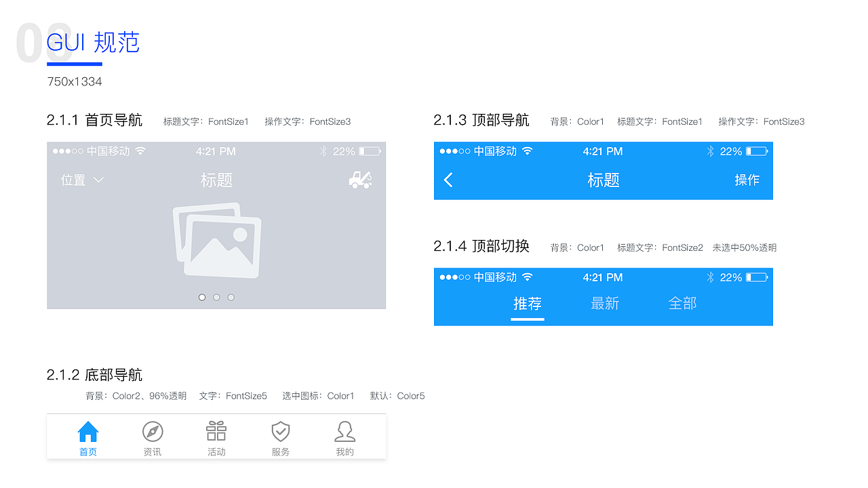The image size is (868, 488).
Task: Select the second carousel indicator dot
Action: (216, 297)
